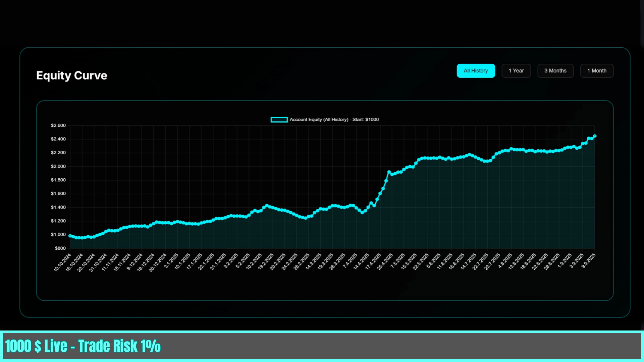
Task: Click the 10.10.2024 x-axis date label
Action: [63, 262]
